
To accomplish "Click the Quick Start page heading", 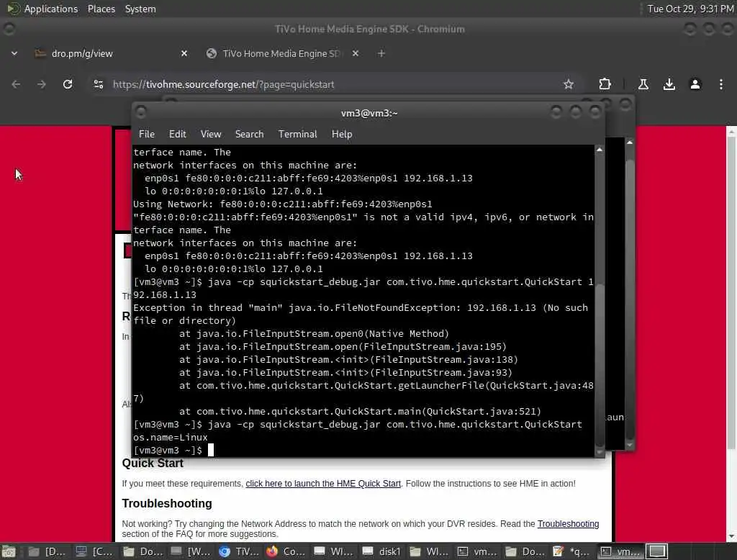I will coord(153,463).
